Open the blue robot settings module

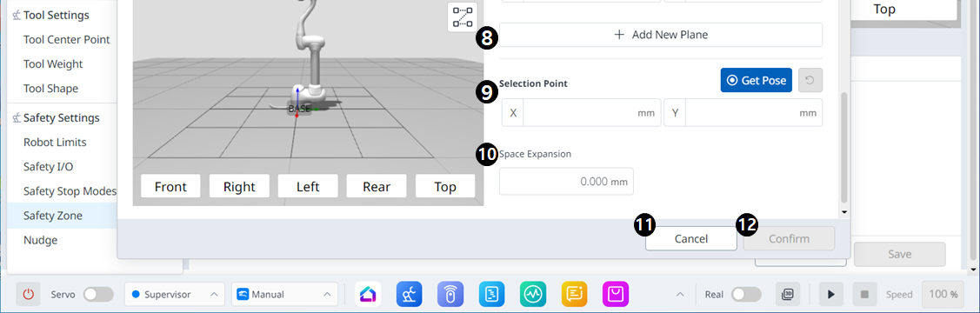pyautogui.click(x=409, y=294)
